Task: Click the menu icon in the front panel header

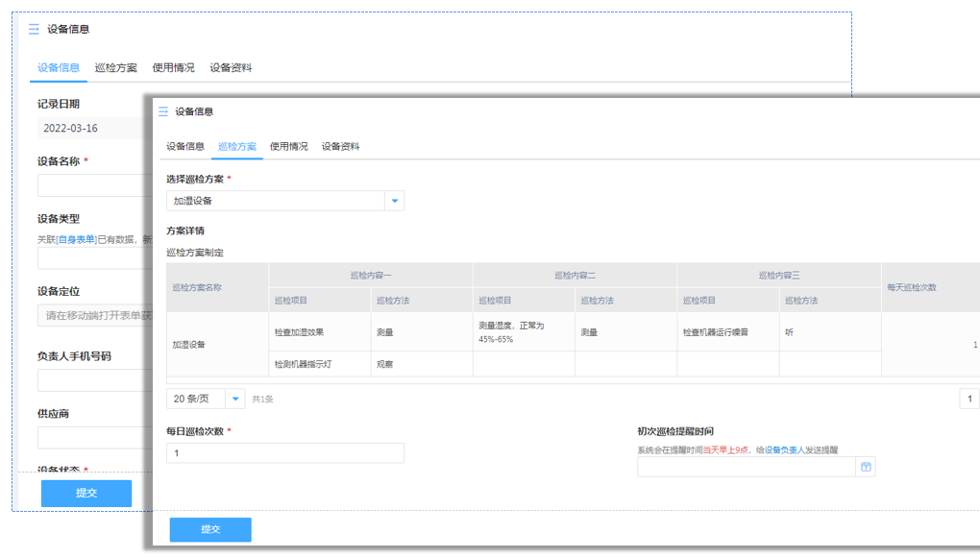Action: click(162, 111)
